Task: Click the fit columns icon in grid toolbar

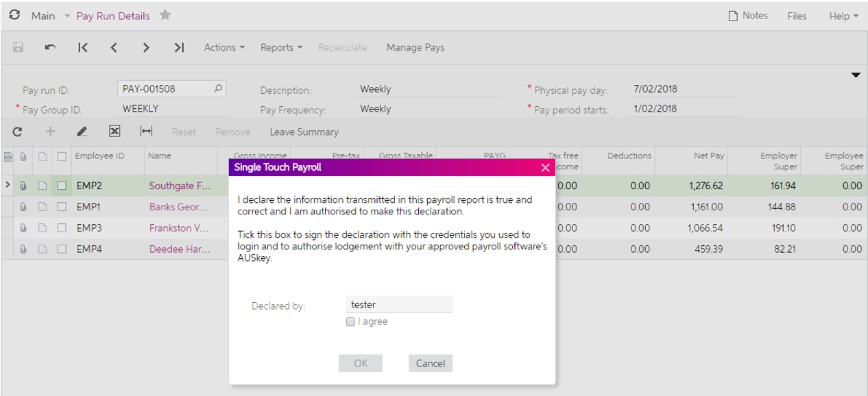Action: tap(146, 132)
